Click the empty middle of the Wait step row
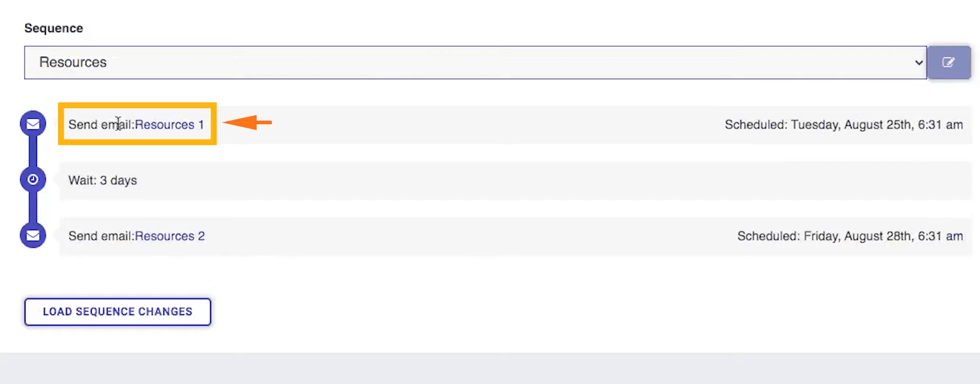 point(521,181)
